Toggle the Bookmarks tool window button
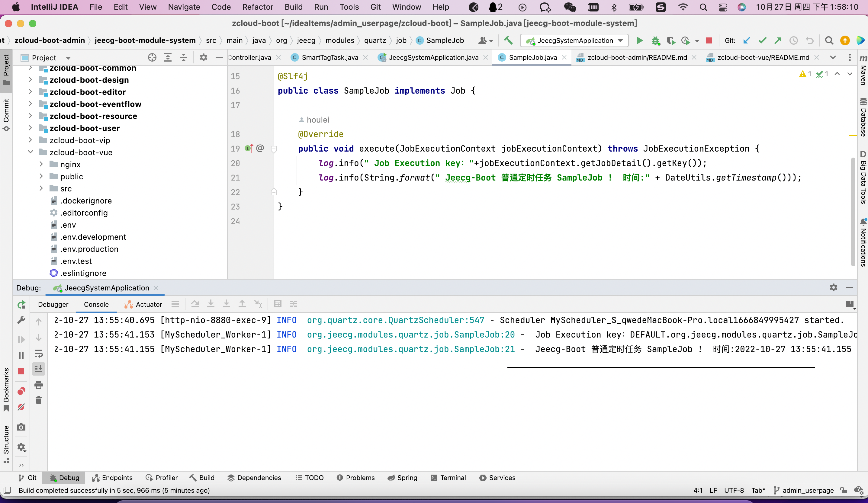 pos(6,389)
